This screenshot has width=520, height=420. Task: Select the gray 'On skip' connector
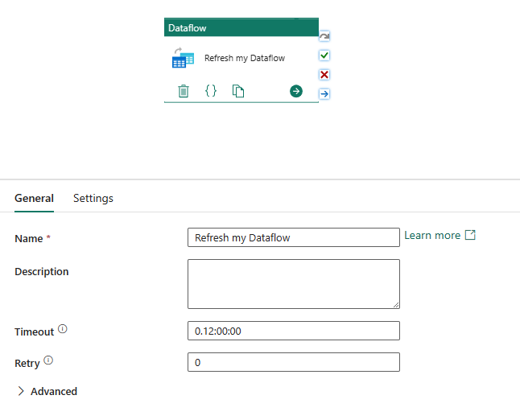click(324, 36)
